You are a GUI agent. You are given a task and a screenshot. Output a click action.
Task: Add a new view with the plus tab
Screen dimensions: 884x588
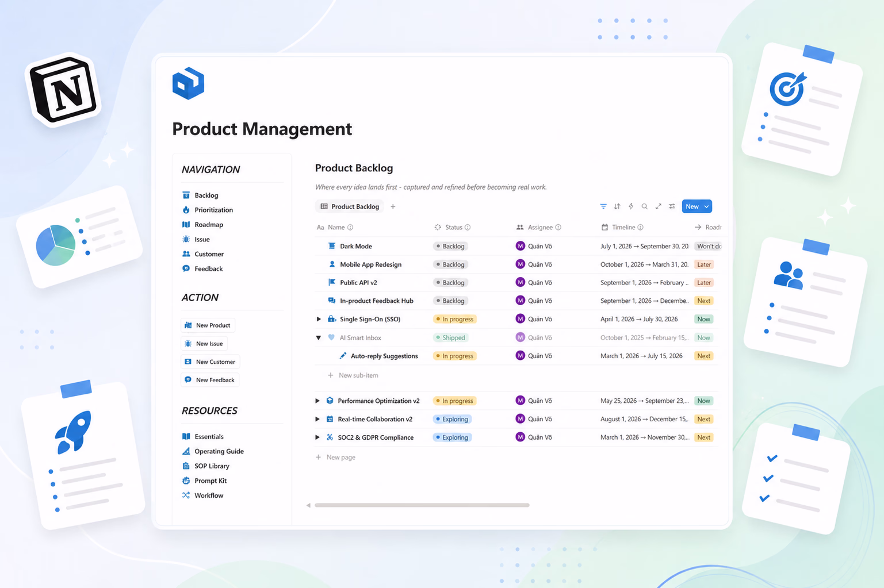click(393, 206)
